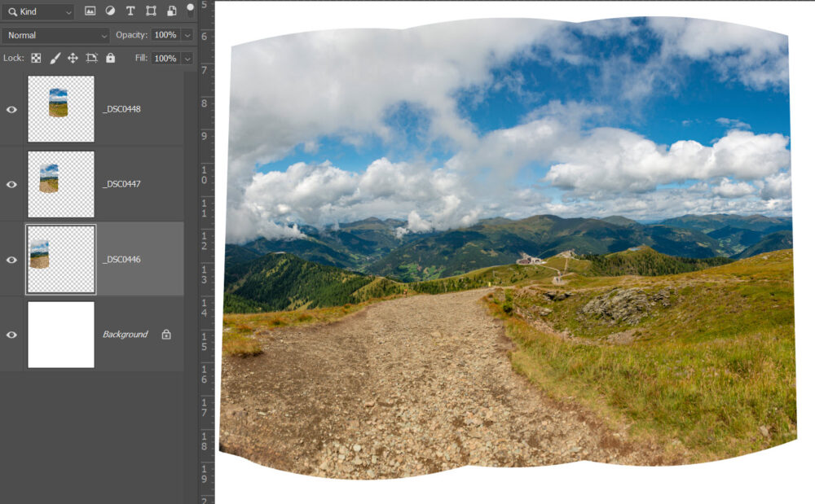Image resolution: width=815 pixels, height=504 pixels.
Task: Filter layers by type layers icon
Action: [x=130, y=11]
